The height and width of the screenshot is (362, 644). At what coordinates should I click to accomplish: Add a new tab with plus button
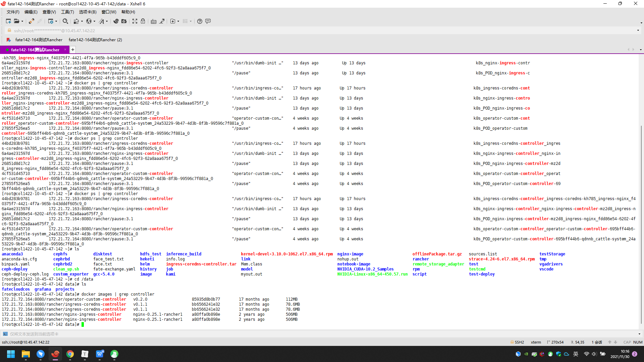pos(72,50)
